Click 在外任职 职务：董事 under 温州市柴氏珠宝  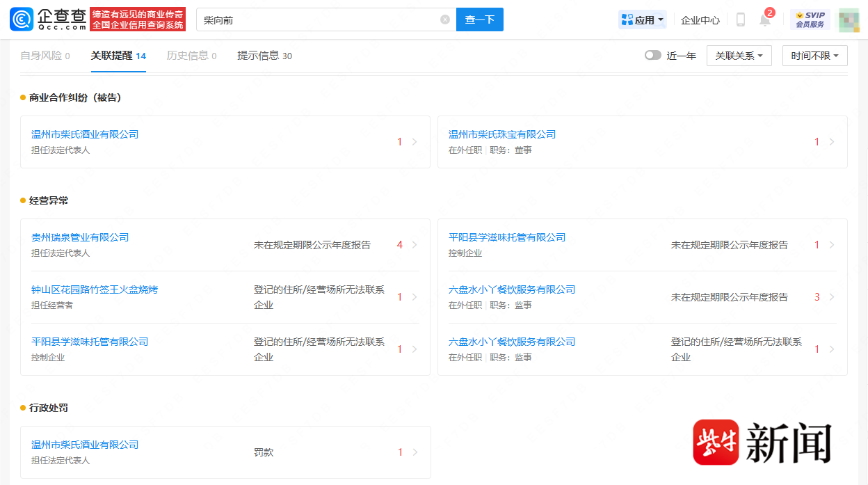(490, 150)
